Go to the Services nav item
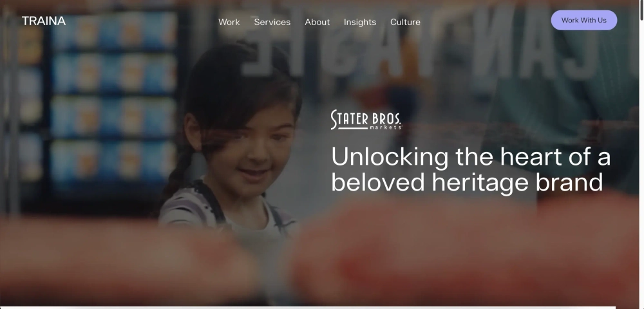The image size is (644, 309). point(272,22)
